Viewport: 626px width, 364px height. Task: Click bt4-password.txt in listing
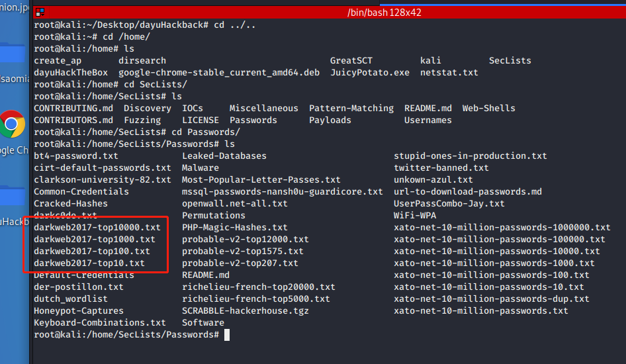click(76, 156)
